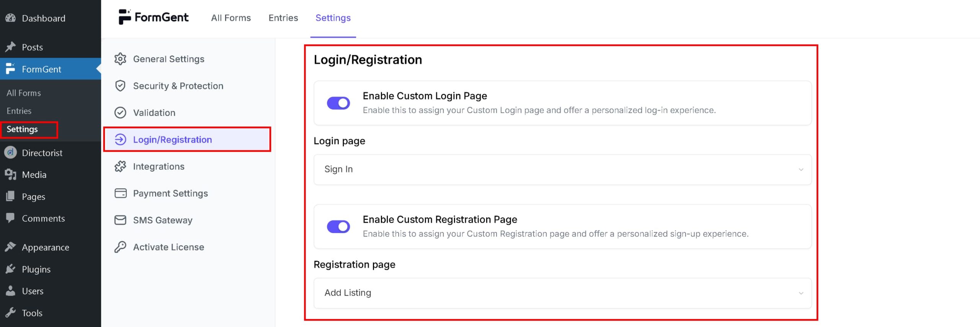Click the 'Registration page' field label
This screenshot has width=980, height=327.
tap(354, 265)
